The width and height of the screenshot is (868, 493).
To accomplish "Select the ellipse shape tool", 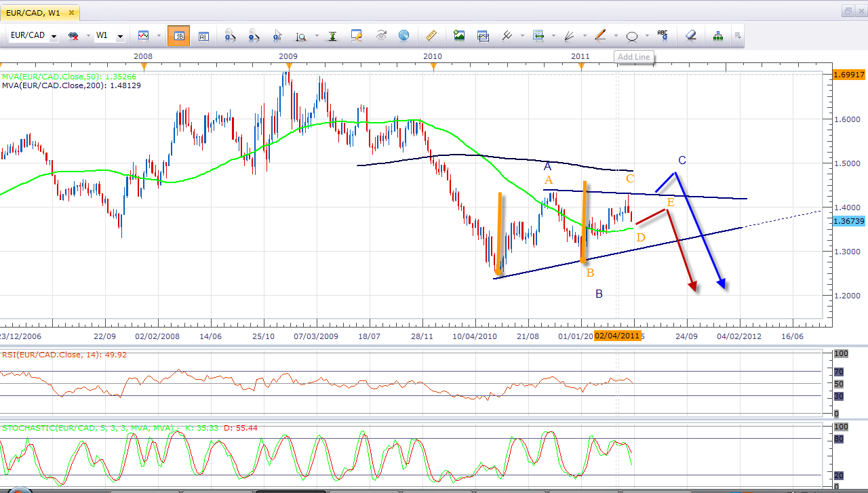I will point(632,36).
